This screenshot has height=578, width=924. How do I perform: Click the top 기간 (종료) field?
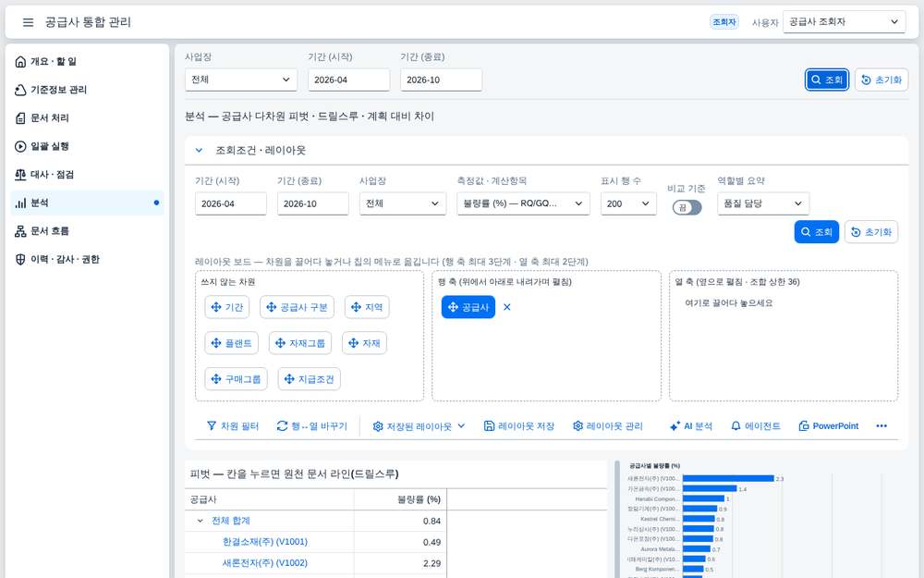pos(441,80)
